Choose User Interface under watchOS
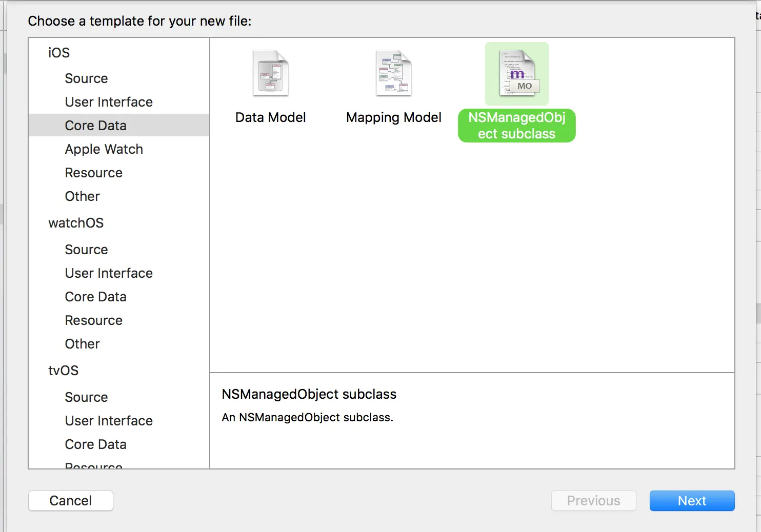This screenshot has width=761, height=532. point(109,273)
